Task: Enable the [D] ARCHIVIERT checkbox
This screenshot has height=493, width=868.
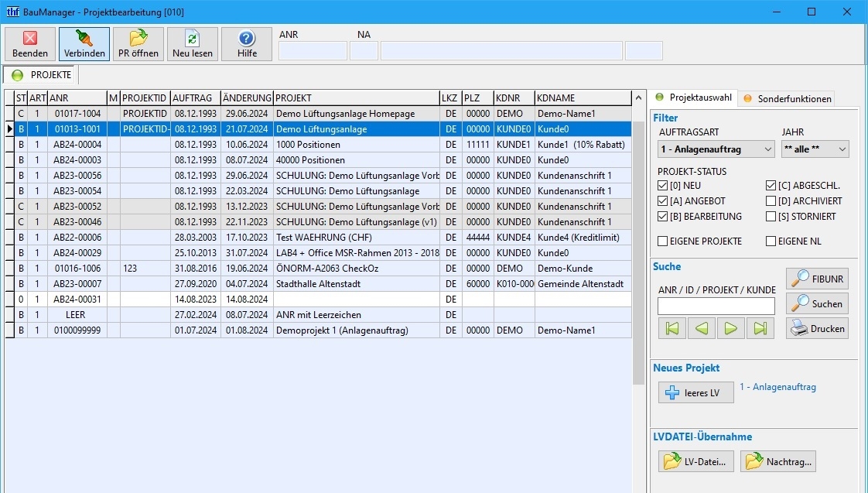Action: click(x=771, y=201)
